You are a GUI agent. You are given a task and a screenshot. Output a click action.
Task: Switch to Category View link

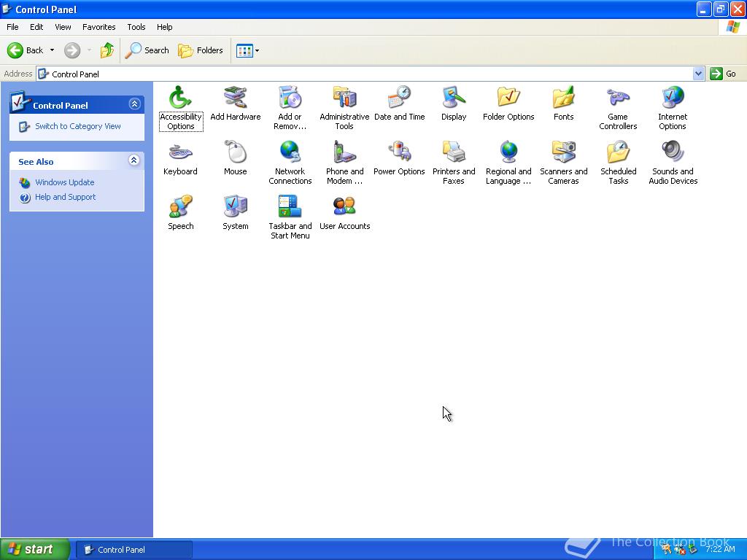tap(77, 126)
